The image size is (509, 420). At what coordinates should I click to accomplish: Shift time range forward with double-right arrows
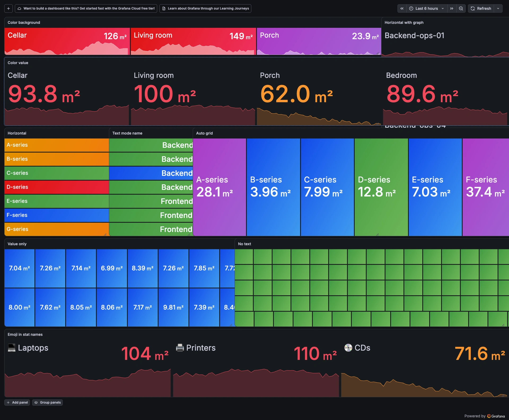(452, 8)
